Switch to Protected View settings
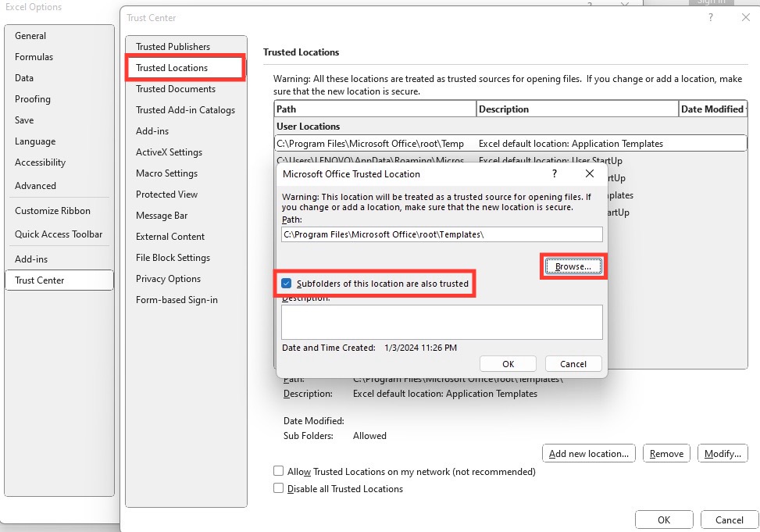760x532 pixels. tap(166, 195)
